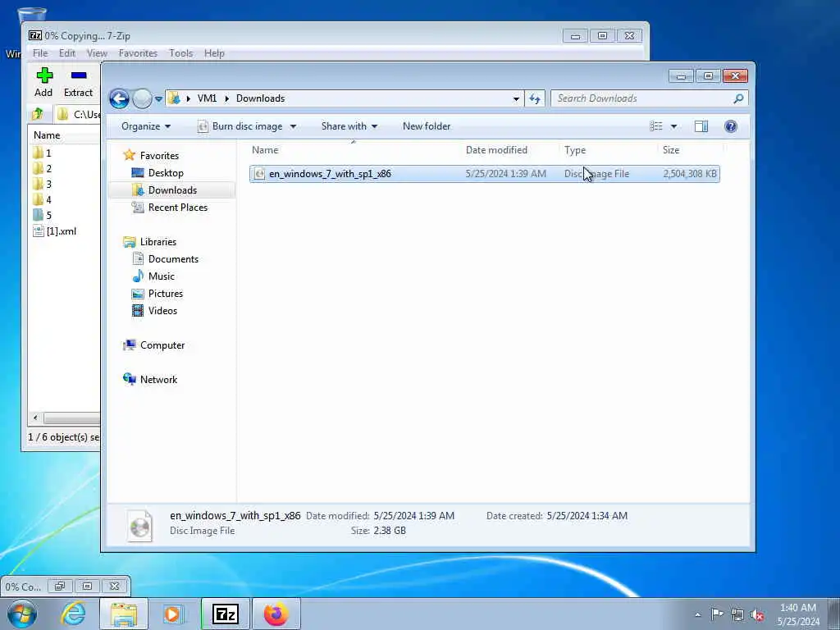Viewport: 840px width, 630px height.
Task: Select folder 3 in 7-Zip file list
Action: (42, 185)
